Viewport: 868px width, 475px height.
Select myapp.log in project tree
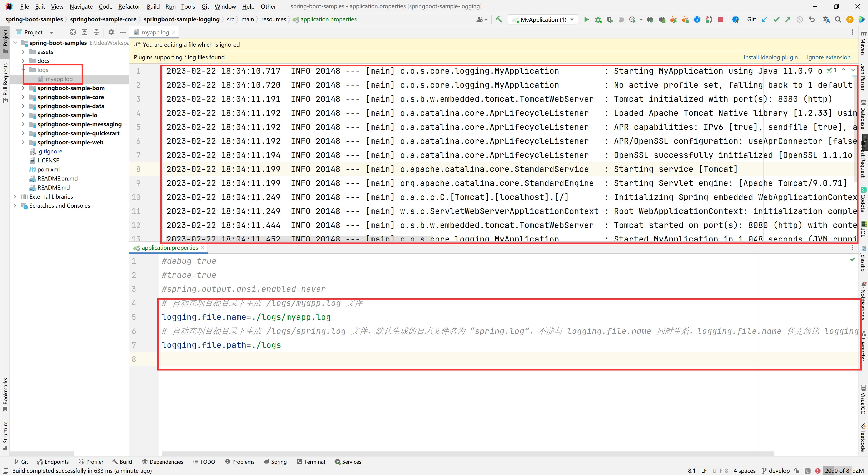[x=59, y=79]
